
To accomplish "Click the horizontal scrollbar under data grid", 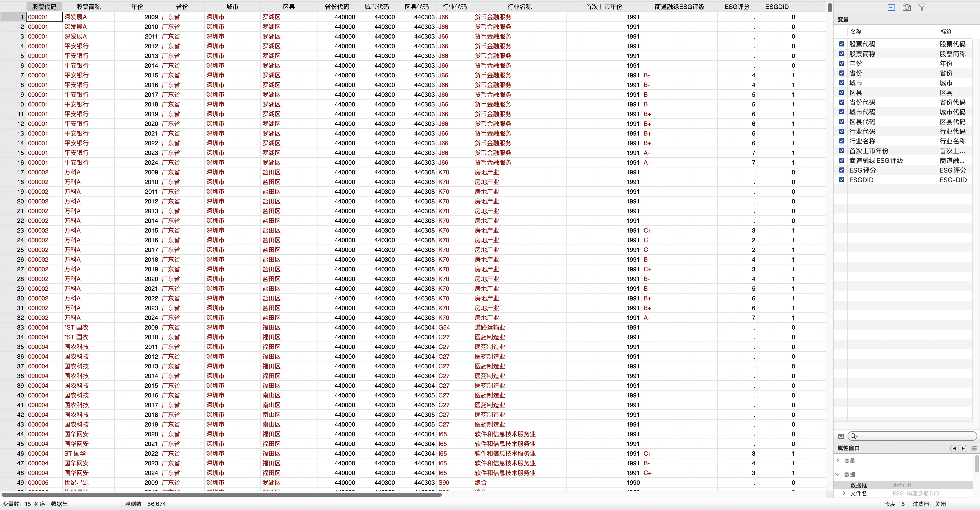I will click(221, 494).
